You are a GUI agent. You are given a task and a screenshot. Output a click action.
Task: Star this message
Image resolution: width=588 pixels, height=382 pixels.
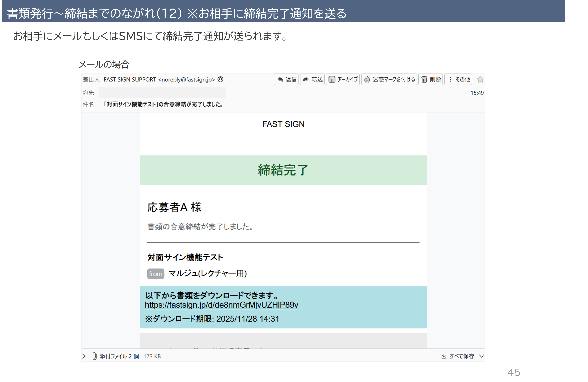(x=480, y=80)
